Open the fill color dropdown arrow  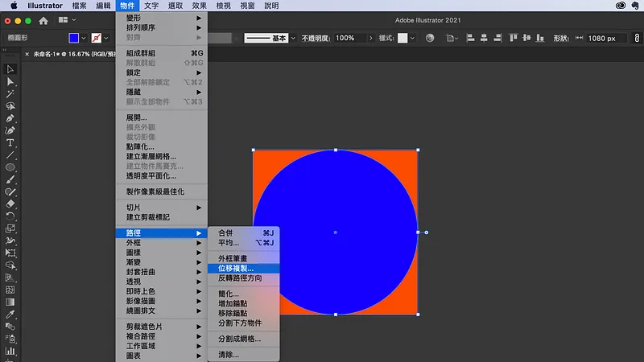84,38
